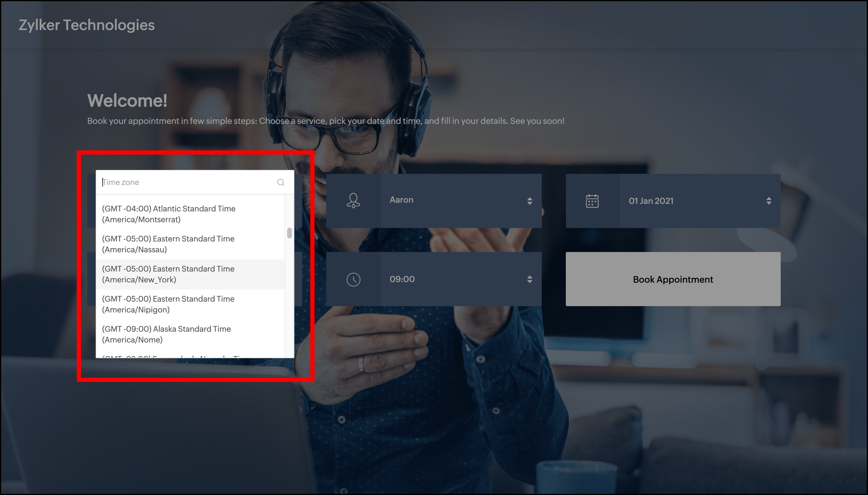868x495 pixels.
Task: Click the calendar icon beside 01 Jan 2021
Action: pyautogui.click(x=592, y=201)
